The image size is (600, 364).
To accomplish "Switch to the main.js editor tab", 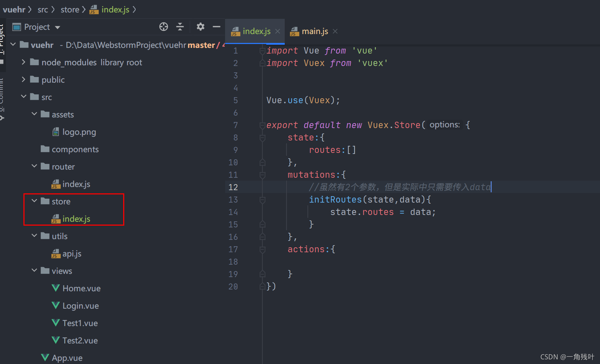I will click(x=315, y=31).
